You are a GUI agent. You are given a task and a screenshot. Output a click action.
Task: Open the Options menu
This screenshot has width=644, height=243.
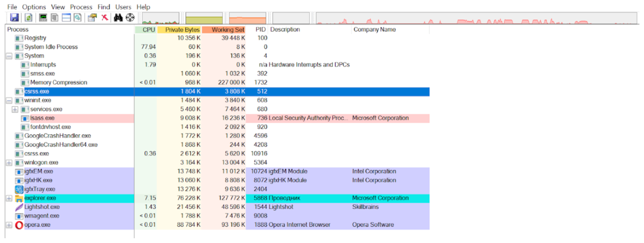[34, 7]
